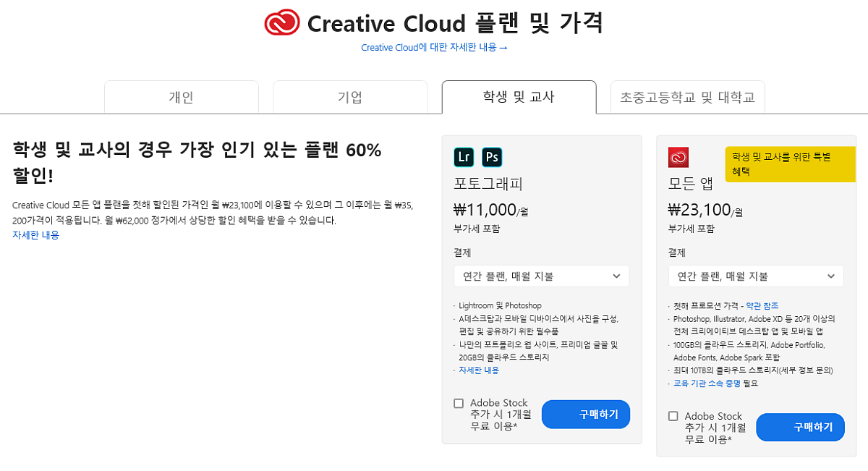
Task: Click the Photoshop, Illustrator, Adobe XD feature line
Action: (754, 326)
